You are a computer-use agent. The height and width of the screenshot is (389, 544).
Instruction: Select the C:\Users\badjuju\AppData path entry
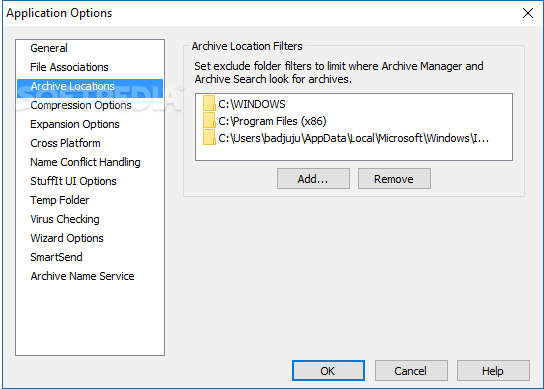pos(354,138)
